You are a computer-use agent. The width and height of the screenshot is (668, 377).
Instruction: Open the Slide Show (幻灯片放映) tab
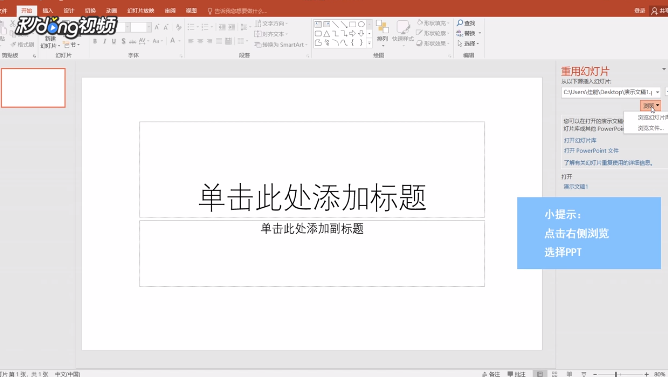[x=141, y=11]
